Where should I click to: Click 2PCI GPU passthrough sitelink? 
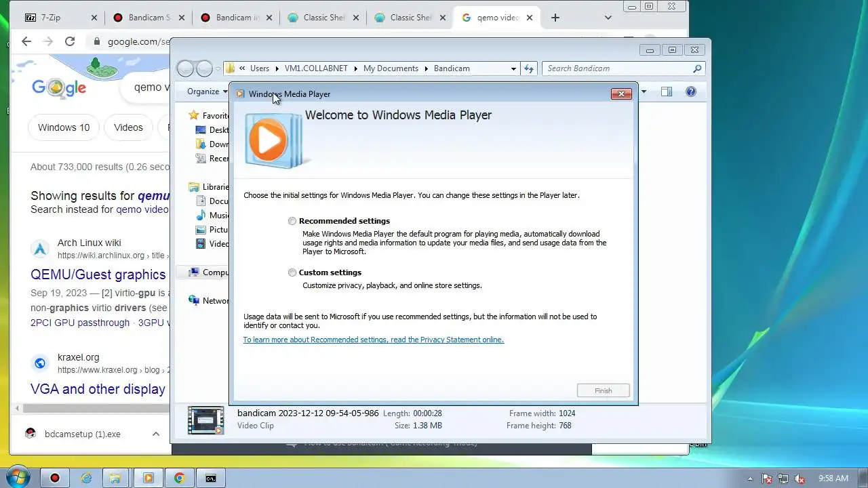[80, 323]
